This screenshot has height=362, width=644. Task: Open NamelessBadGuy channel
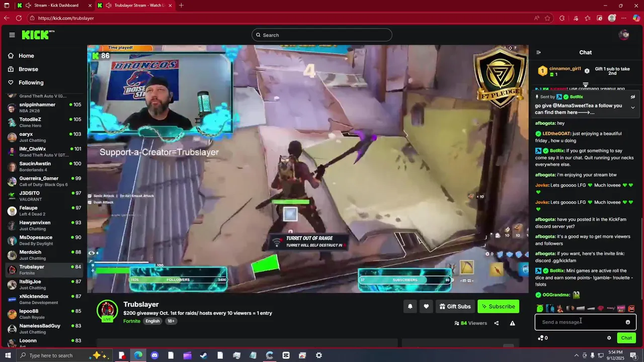(44, 329)
